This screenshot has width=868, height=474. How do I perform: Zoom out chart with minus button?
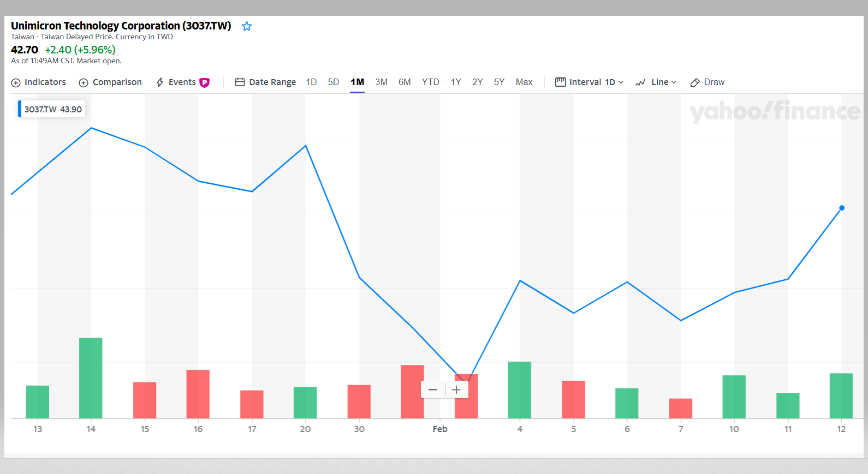[433, 389]
